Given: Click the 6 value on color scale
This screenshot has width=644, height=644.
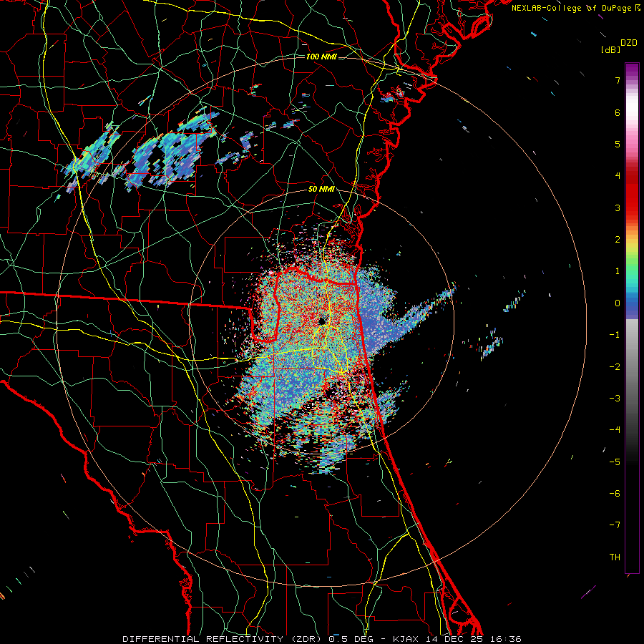Looking at the screenshot, I should pos(618,112).
